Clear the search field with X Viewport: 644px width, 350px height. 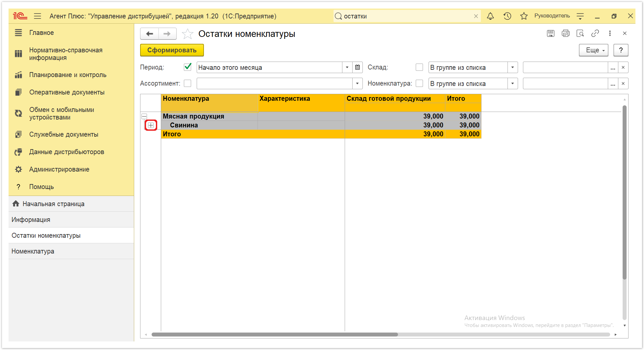click(476, 16)
